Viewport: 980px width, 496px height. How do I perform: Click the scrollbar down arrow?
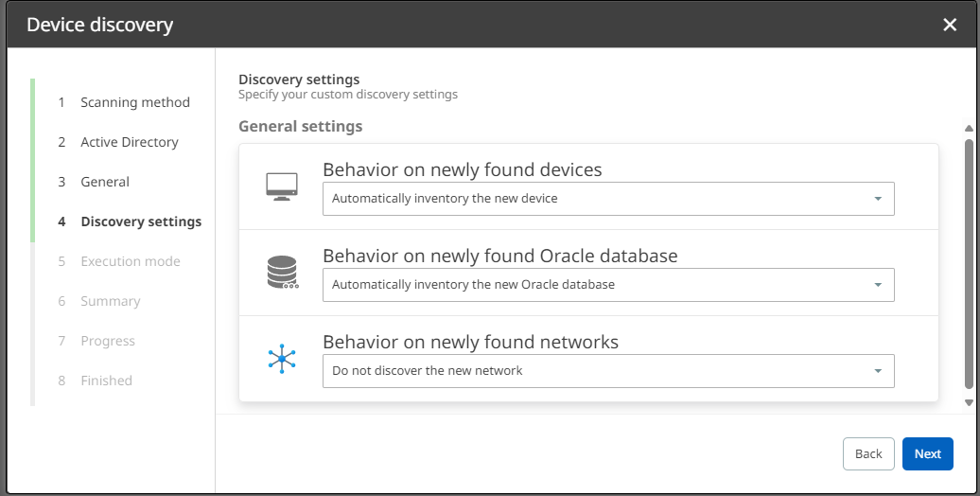[x=969, y=402]
